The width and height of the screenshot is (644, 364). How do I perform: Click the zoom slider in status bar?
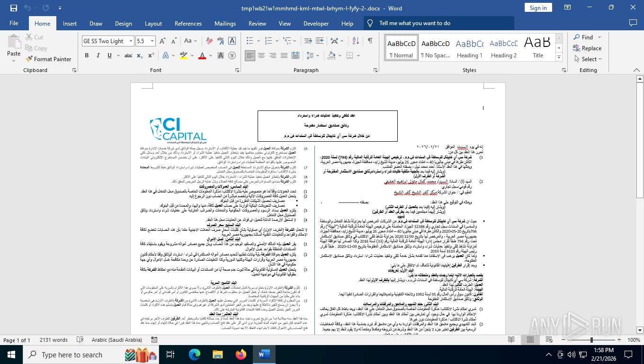tap(592, 340)
